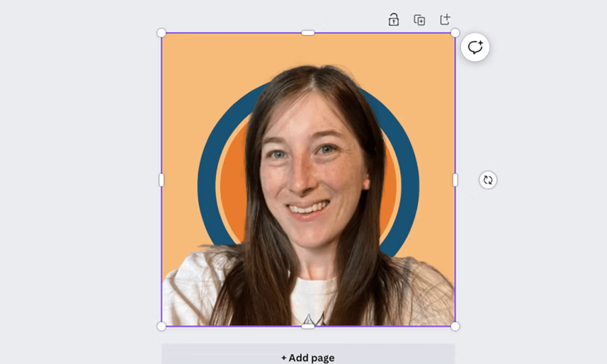607x364 pixels.
Task: Click the + Add page button
Action: click(308, 354)
